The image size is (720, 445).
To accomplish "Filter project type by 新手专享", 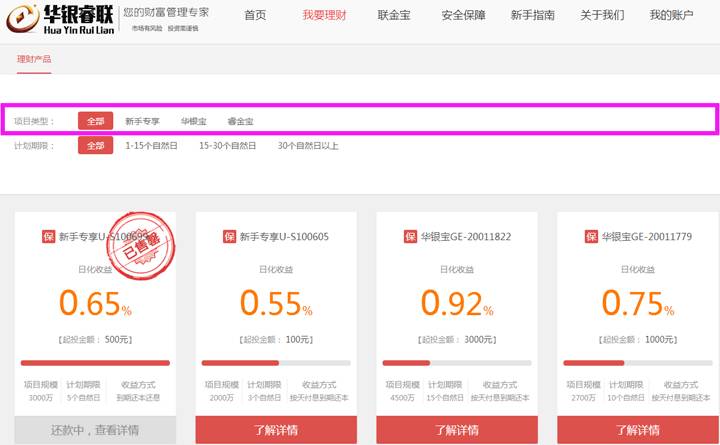I will pos(142,122).
